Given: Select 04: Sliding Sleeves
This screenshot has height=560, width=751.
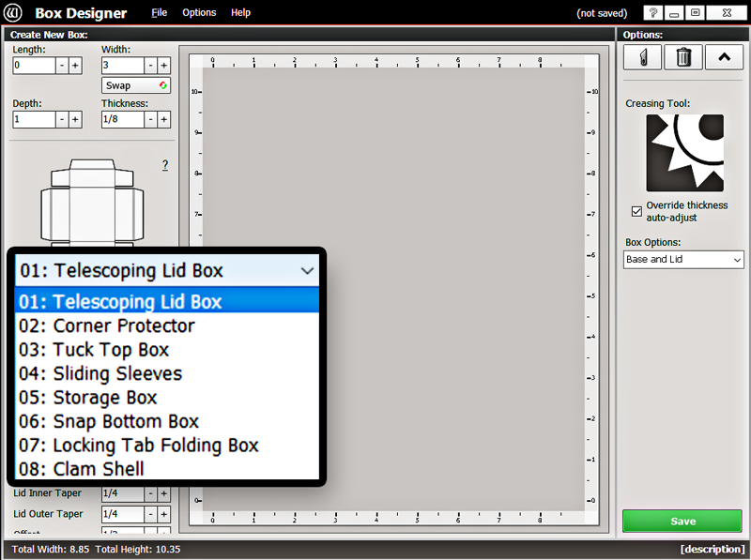Looking at the screenshot, I should [167, 373].
